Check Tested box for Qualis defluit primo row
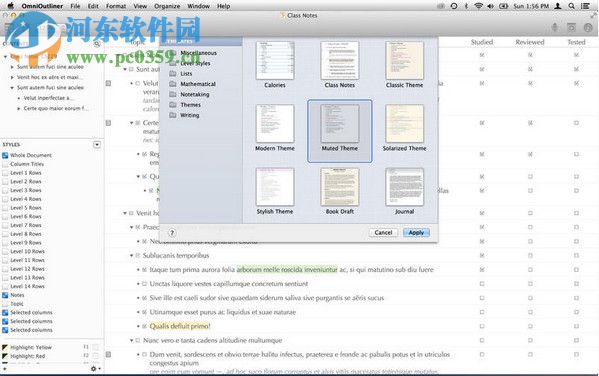Screen dimensions: 599x376 point(576,326)
